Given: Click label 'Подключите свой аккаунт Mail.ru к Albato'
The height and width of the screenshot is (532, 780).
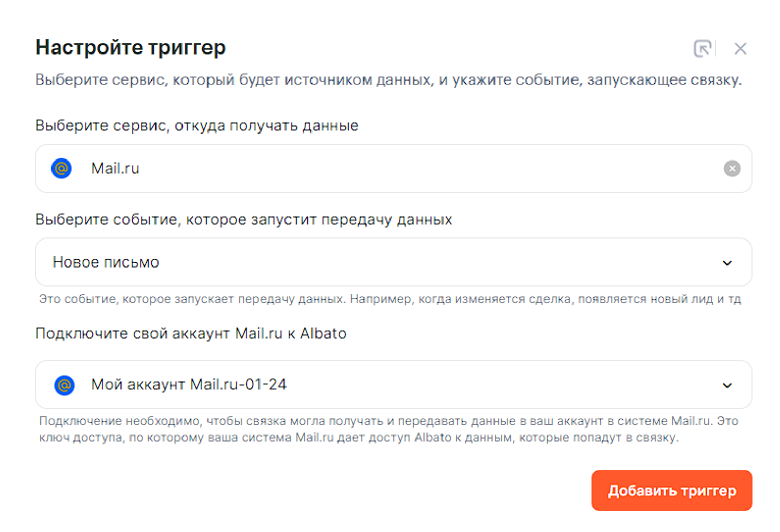Looking at the screenshot, I should [x=191, y=333].
